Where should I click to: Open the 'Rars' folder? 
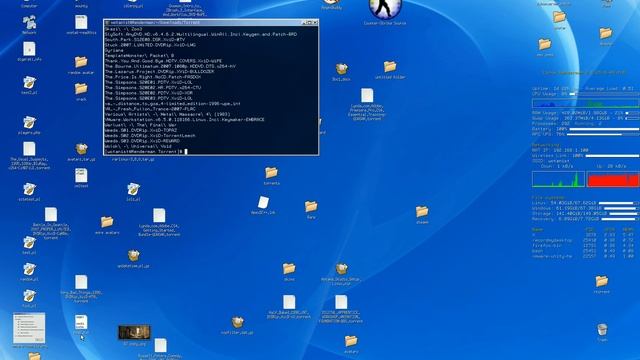tap(311, 209)
